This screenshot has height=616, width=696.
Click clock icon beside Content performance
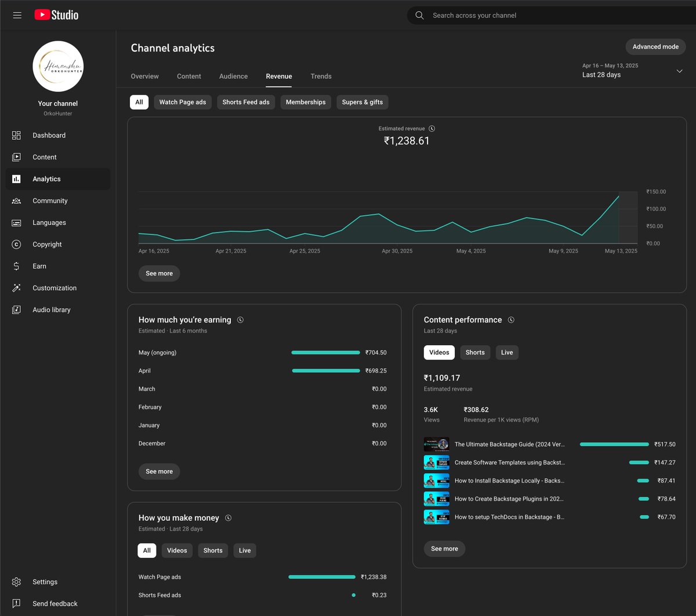[511, 320]
